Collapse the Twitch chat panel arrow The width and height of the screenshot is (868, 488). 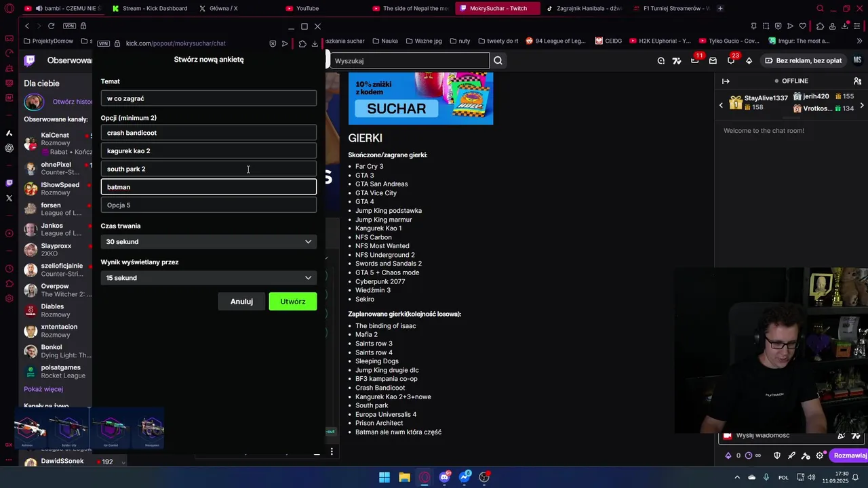click(726, 81)
